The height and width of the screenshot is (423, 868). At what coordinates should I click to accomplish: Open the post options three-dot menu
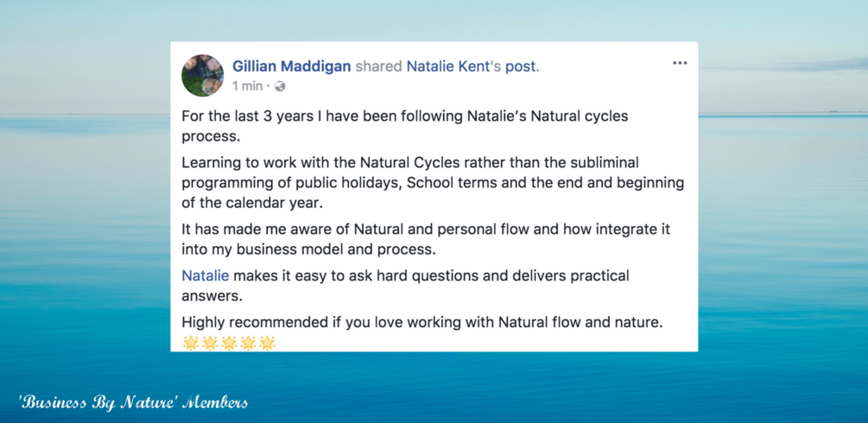[x=680, y=63]
